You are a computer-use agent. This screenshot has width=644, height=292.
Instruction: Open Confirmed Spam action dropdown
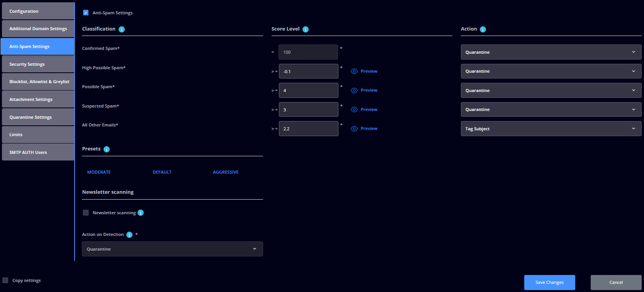(x=551, y=52)
